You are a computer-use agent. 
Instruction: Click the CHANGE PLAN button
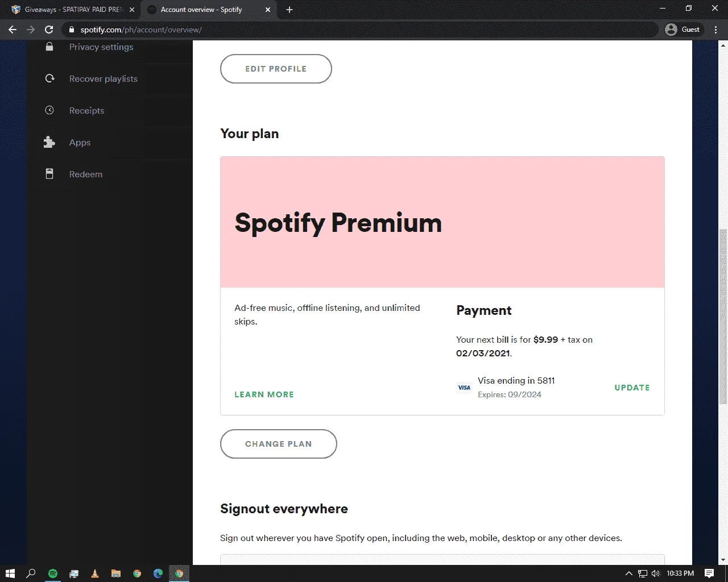279,444
